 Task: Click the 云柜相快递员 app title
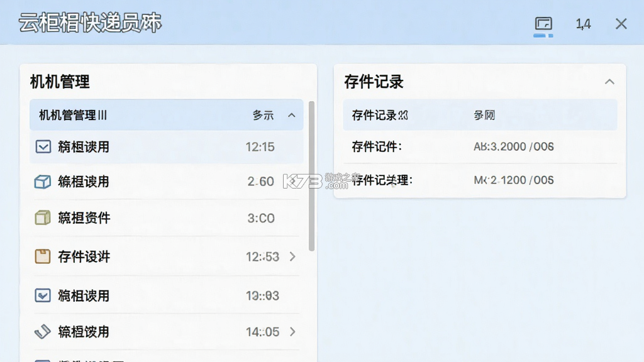91,23
